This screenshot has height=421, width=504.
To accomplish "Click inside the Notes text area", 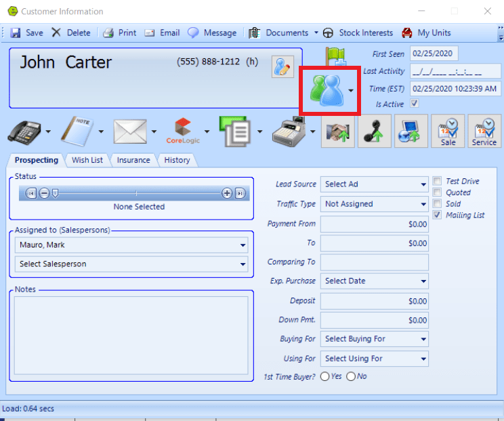I will pos(131,336).
